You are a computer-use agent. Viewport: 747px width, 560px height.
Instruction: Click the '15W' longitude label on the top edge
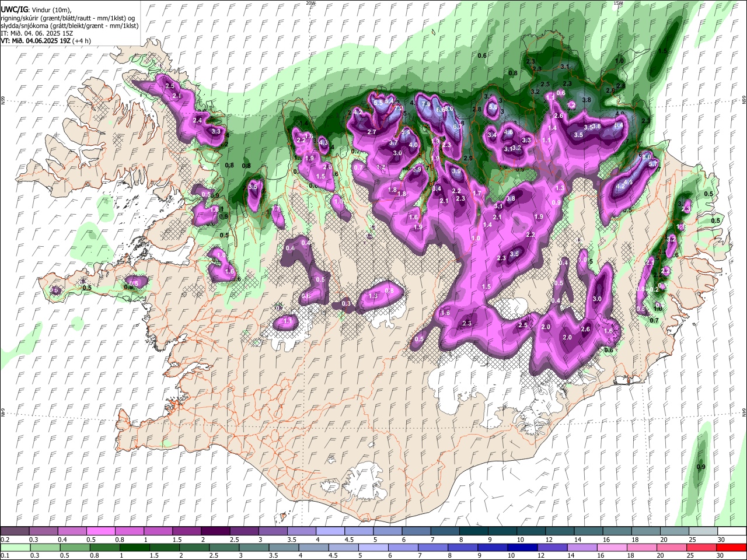point(618,3)
